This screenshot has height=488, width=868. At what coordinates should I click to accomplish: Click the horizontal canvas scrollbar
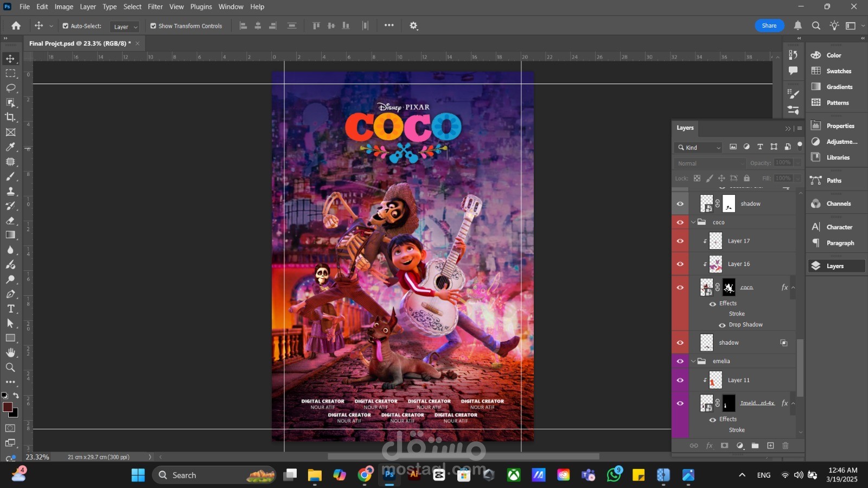(x=463, y=457)
